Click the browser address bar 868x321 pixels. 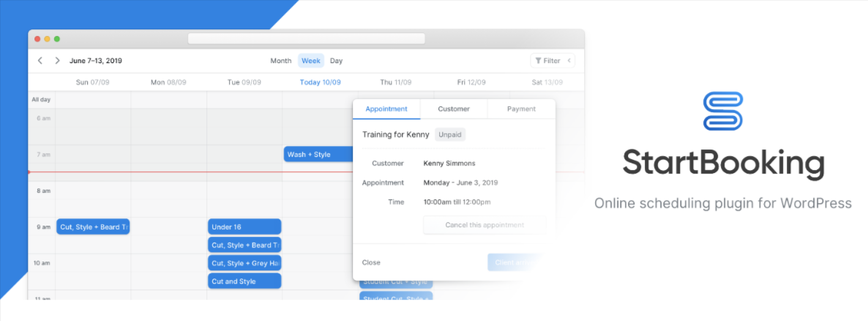(x=306, y=39)
